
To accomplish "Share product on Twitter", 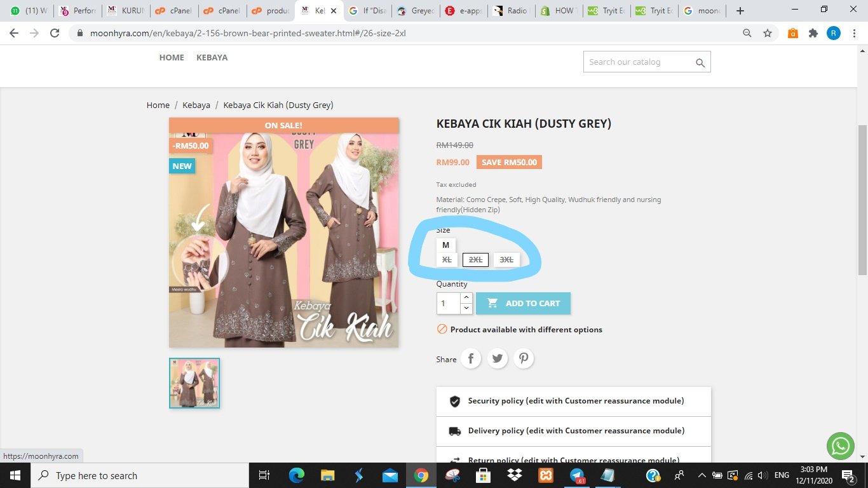I will point(498,359).
